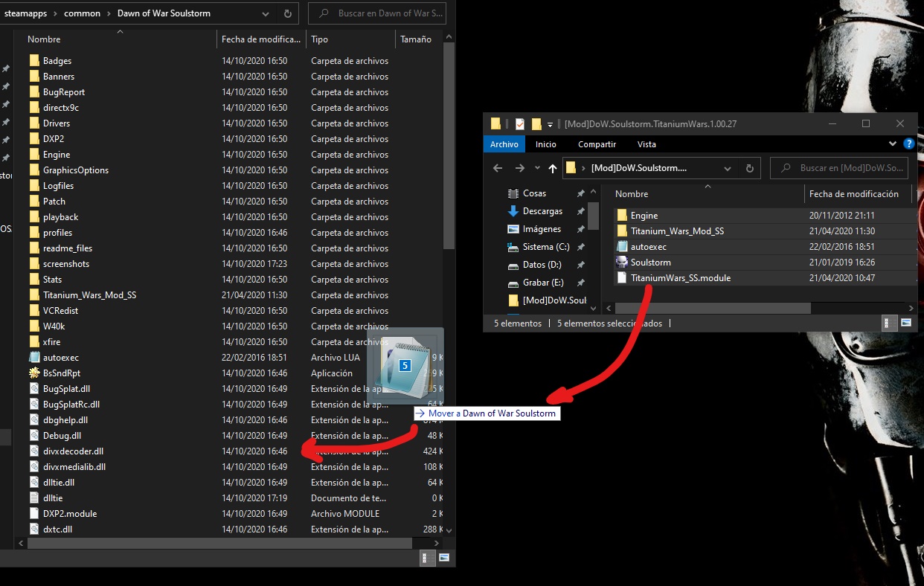
Task: Open Properties icon in TitaniumWars window title bar
Action: coord(520,124)
